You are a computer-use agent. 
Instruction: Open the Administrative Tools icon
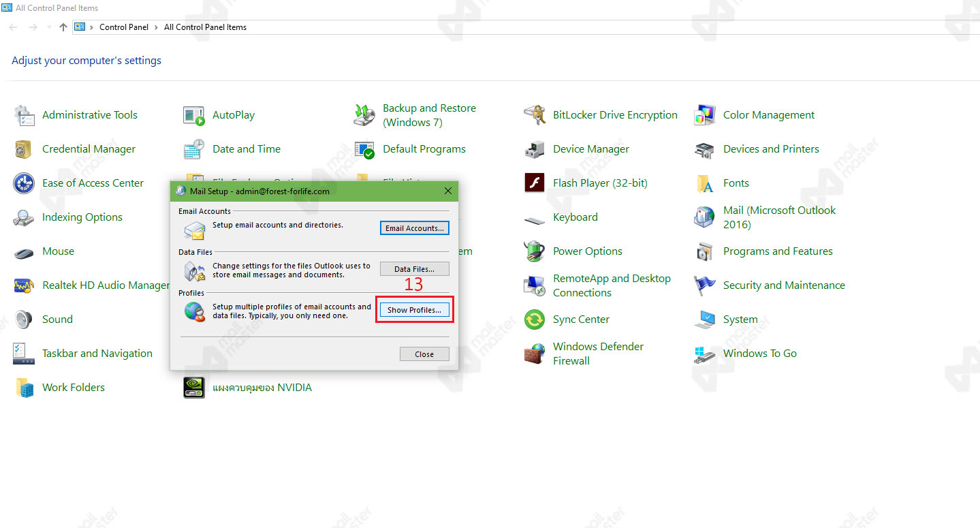[25, 115]
